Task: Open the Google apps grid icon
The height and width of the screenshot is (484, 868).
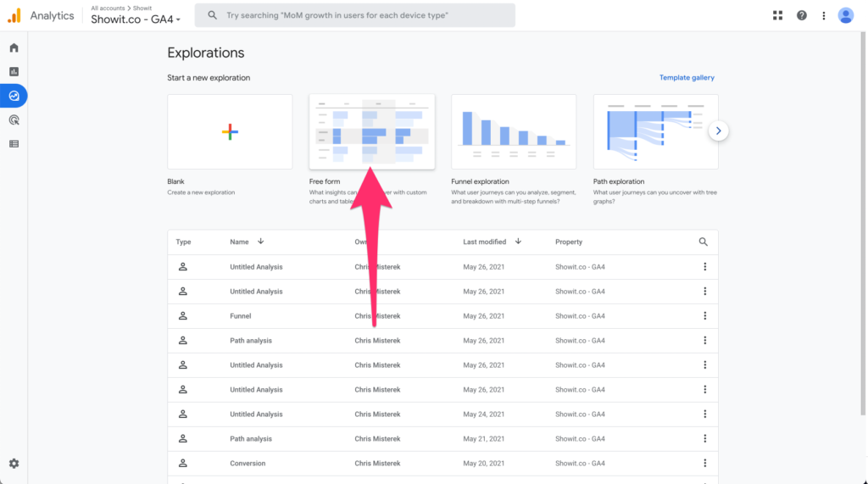Action: coord(778,15)
